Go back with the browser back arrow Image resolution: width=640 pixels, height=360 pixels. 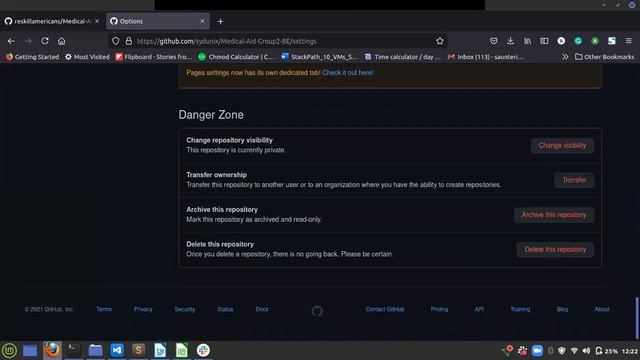click(11, 41)
